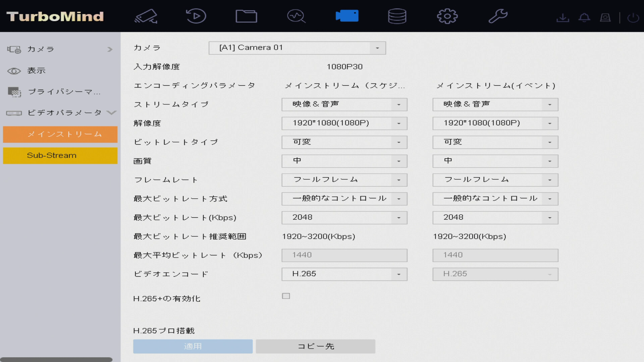Viewport: 644px width, 362px height.
Task: Click the コピー先 button
Action: (315, 346)
